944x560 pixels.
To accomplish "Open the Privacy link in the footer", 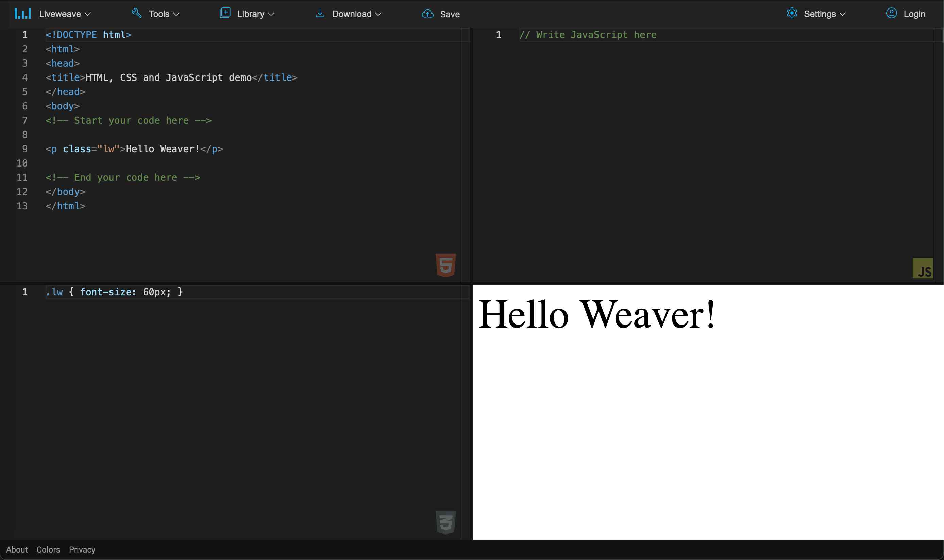I will 82,549.
